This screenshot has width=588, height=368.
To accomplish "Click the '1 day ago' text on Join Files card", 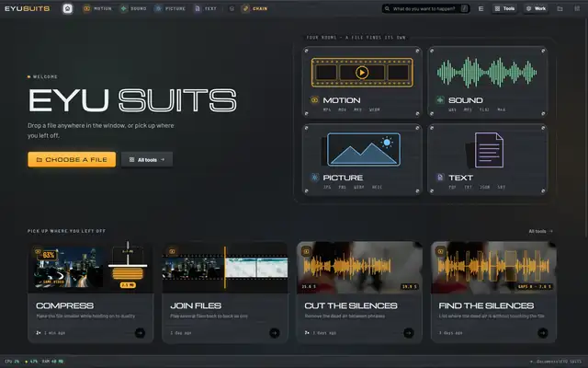I will (x=181, y=333).
